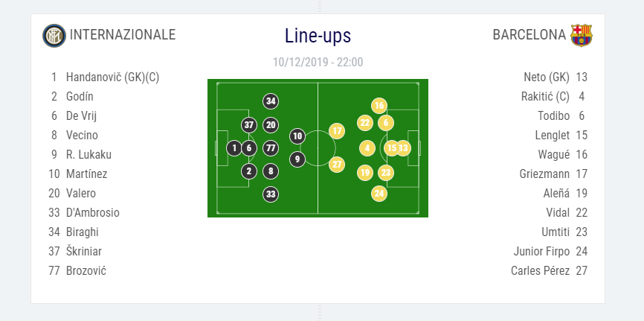This screenshot has height=321, width=644.
Task: Click Brozović in the Inter list
Action: [86, 270]
